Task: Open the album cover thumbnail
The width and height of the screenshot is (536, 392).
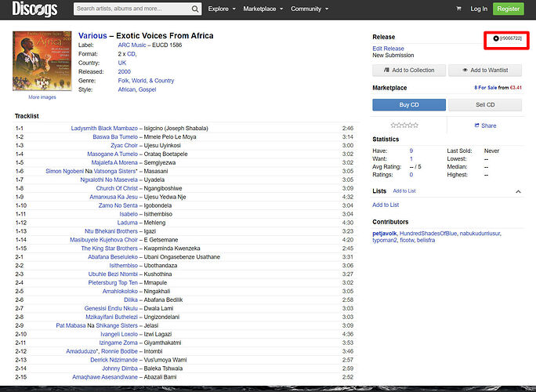Action: pyautogui.click(x=42, y=61)
